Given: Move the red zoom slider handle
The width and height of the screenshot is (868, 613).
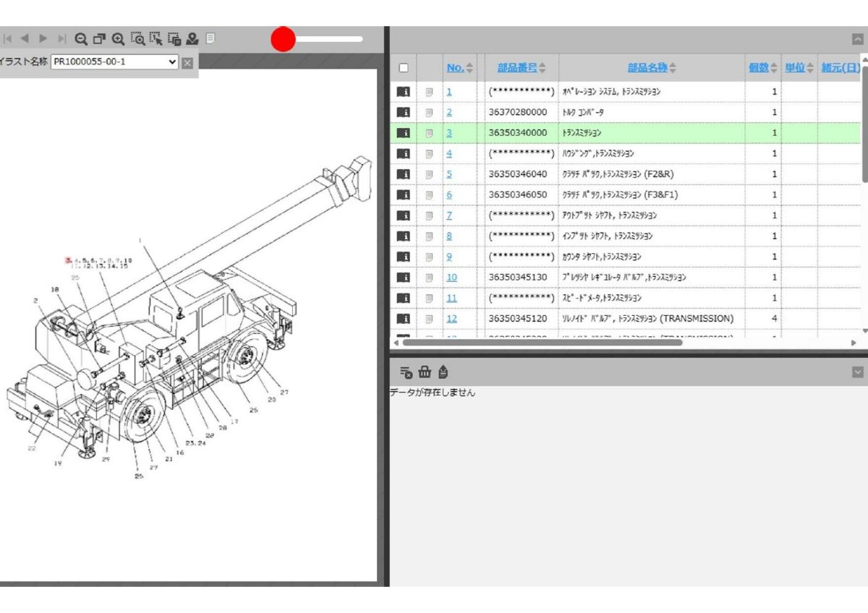Looking at the screenshot, I should tap(284, 40).
